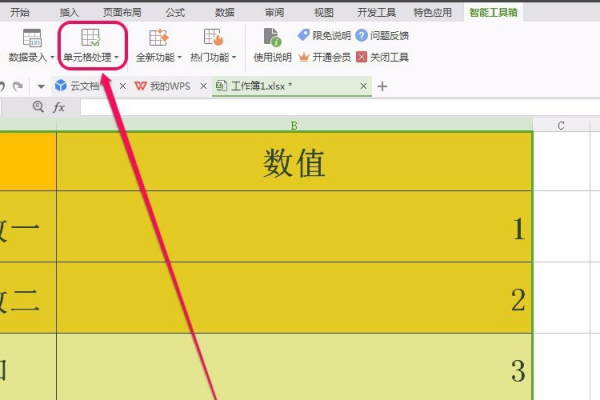Close the 我的WPS tab
600x400 pixels.
coord(204,86)
